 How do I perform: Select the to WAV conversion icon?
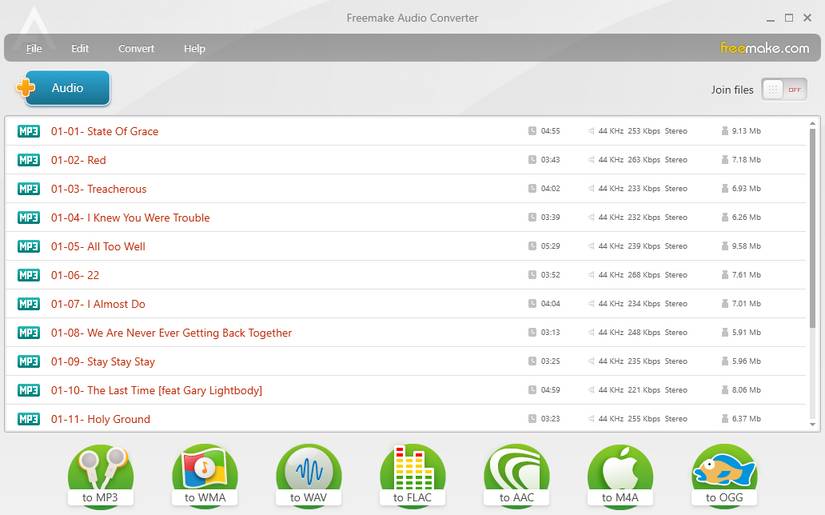tap(308, 477)
